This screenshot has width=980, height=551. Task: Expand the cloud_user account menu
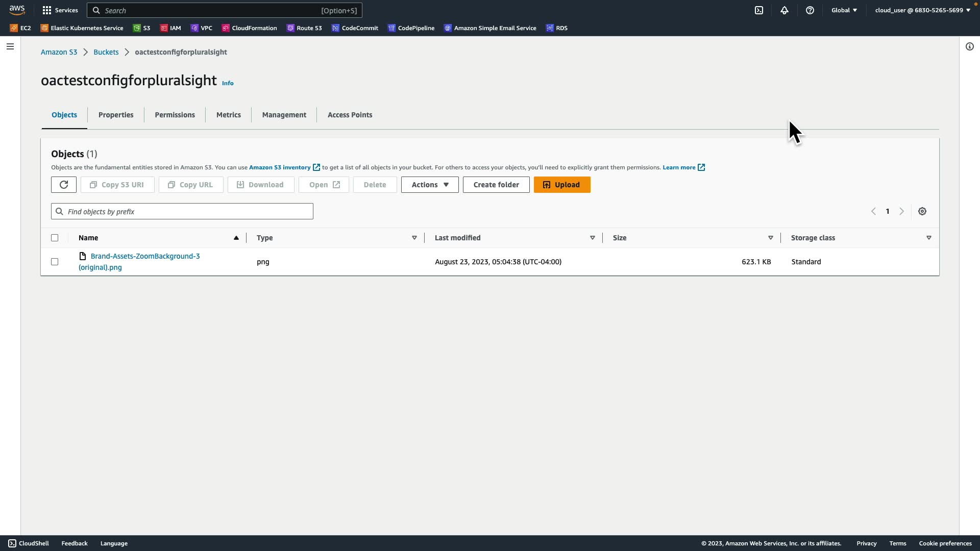tap(922, 10)
